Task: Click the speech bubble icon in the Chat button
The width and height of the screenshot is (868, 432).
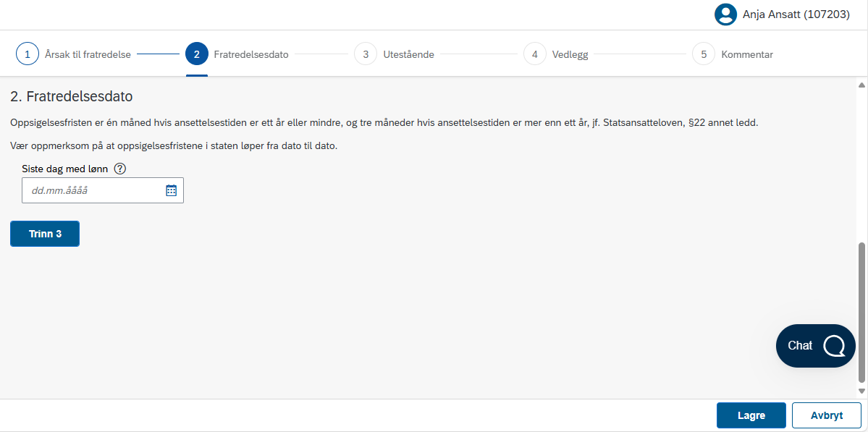Action: pos(834,346)
